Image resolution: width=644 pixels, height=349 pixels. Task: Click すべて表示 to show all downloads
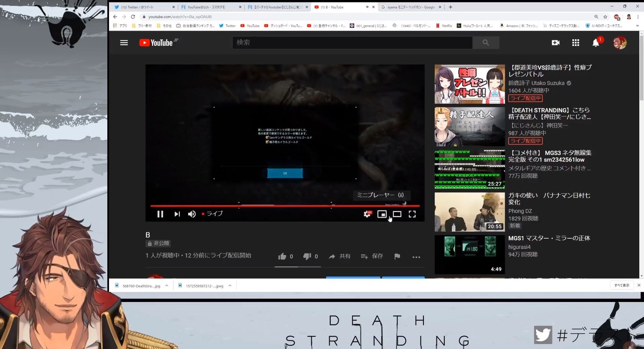point(622,285)
